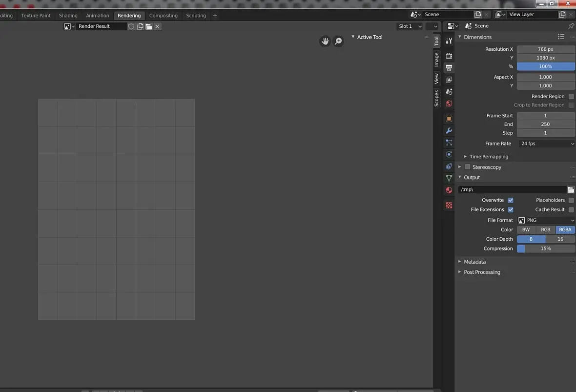Screen dimensions: 576x392
Task: Open the Material properties tab
Action: pos(449,190)
